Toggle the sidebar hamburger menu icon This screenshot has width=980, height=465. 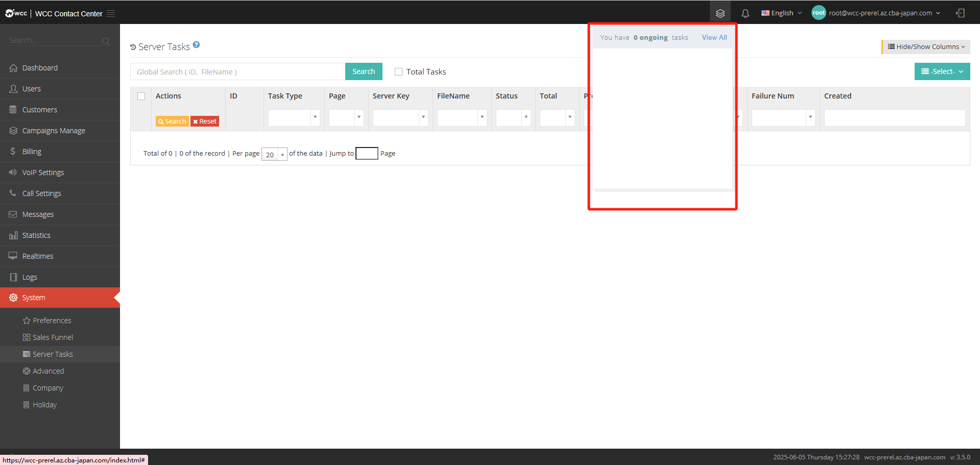pyautogui.click(x=111, y=14)
